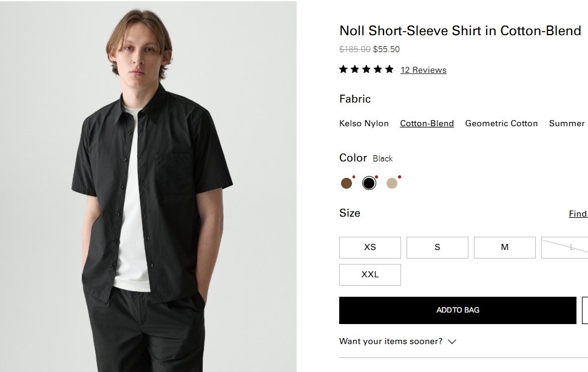The image size is (588, 372).
Task: Choose size M
Action: point(504,248)
